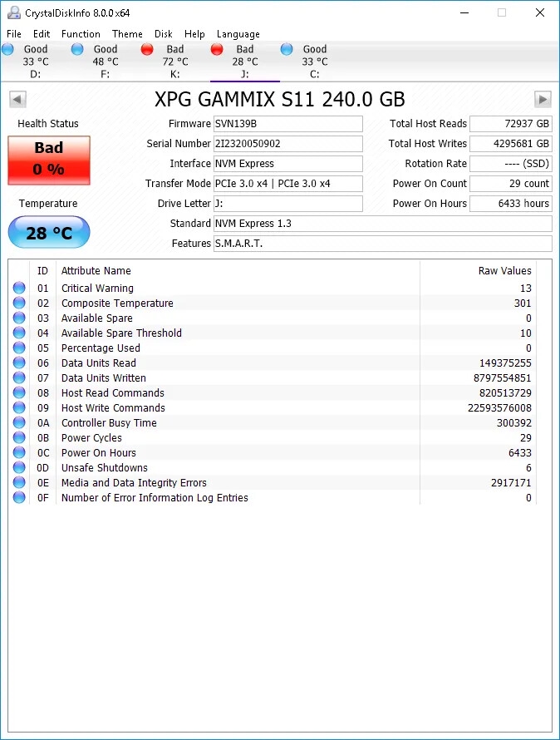Click status orb for Composite Temperature row
This screenshot has width=560, height=740.
pyautogui.click(x=19, y=303)
